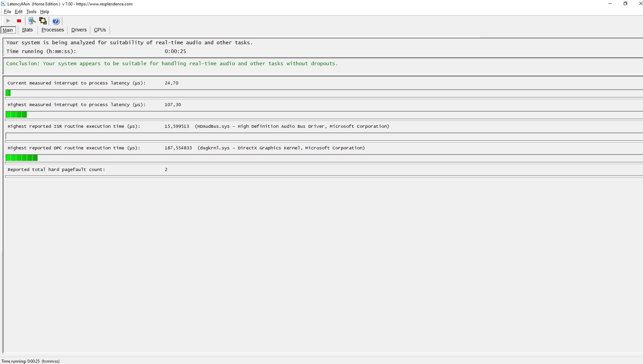Click the 'Reported total hard pagefault count' label
Screen dimensions: 643x364
point(57,170)
